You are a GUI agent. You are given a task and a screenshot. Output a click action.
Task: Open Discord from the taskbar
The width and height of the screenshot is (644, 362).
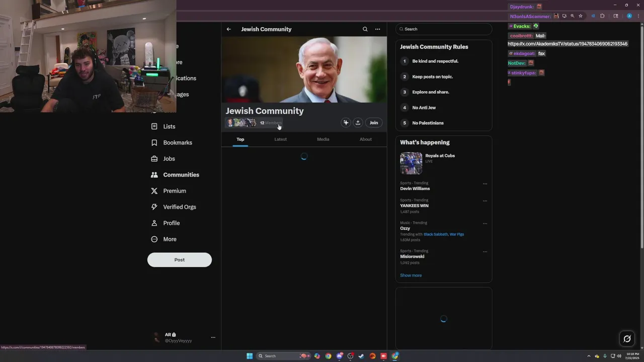pos(340,356)
